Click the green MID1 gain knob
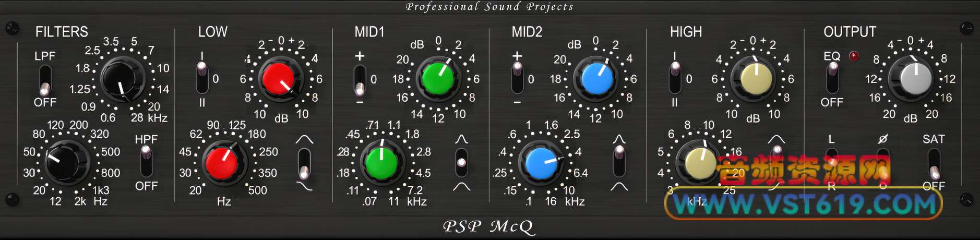The height and width of the screenshot is (240, 980). (x=437, y=78)
